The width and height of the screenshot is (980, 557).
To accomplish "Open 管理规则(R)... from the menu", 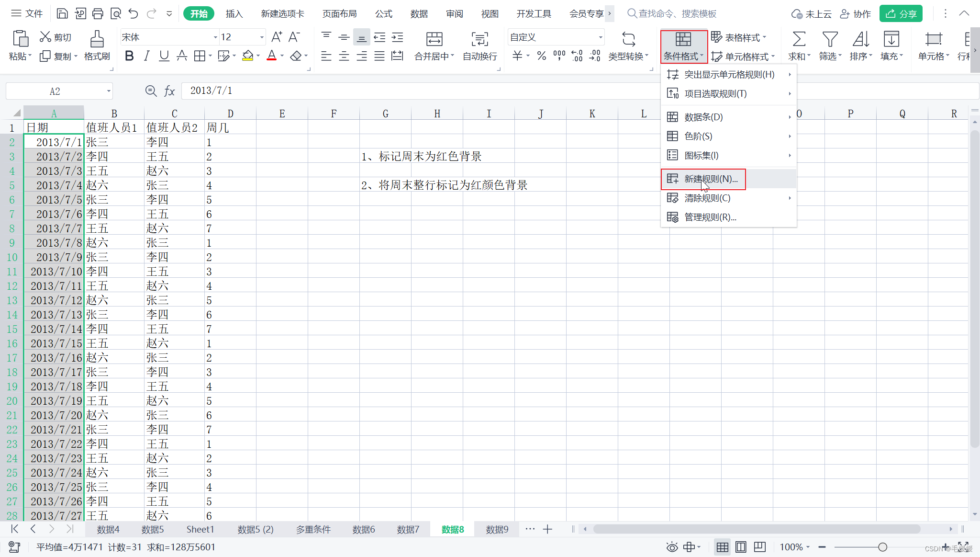I will point(710,217).
